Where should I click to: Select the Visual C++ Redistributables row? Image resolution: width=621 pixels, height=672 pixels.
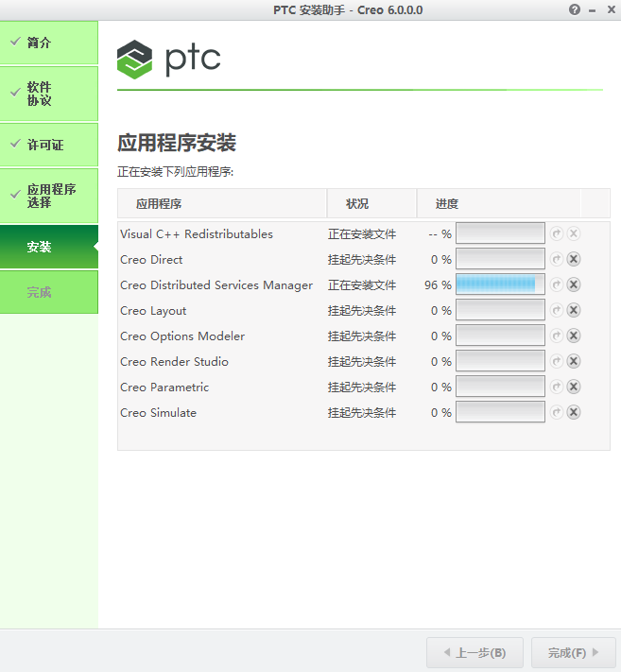click(x=363, y=234)
